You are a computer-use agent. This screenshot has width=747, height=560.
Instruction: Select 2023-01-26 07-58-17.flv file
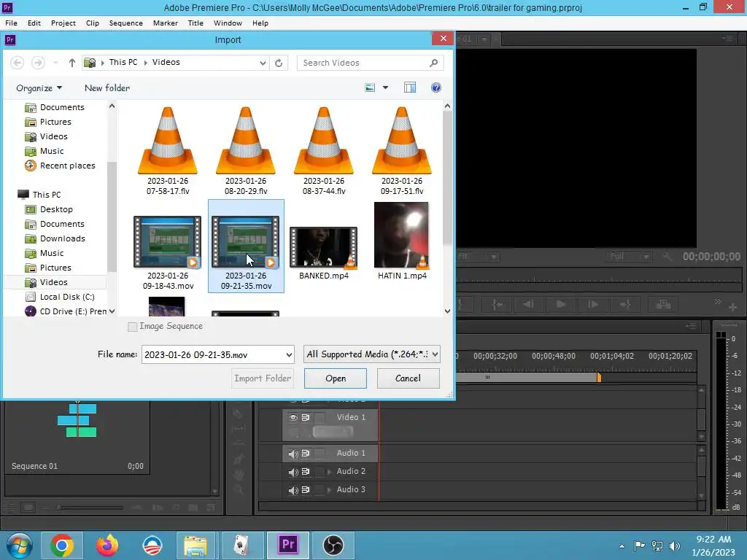click(168, 151)
